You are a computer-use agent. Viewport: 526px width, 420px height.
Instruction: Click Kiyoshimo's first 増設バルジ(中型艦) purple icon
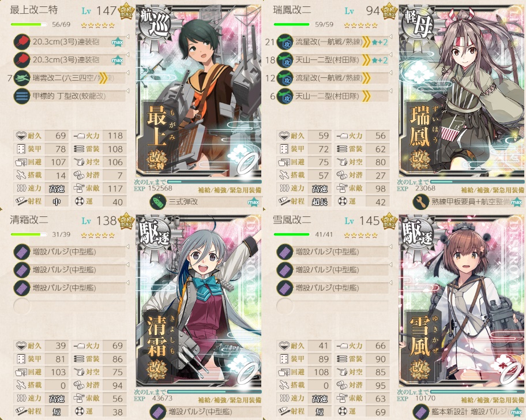22,252
